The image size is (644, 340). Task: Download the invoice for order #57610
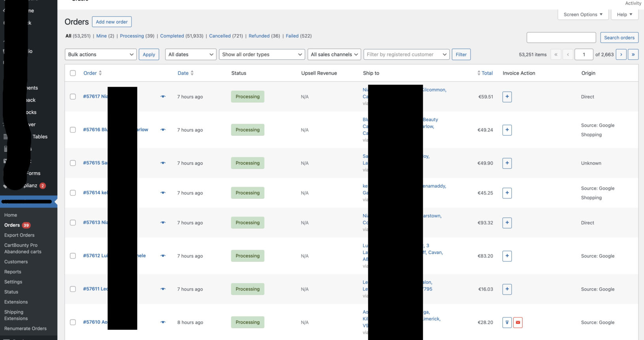(x=507, y=323)
